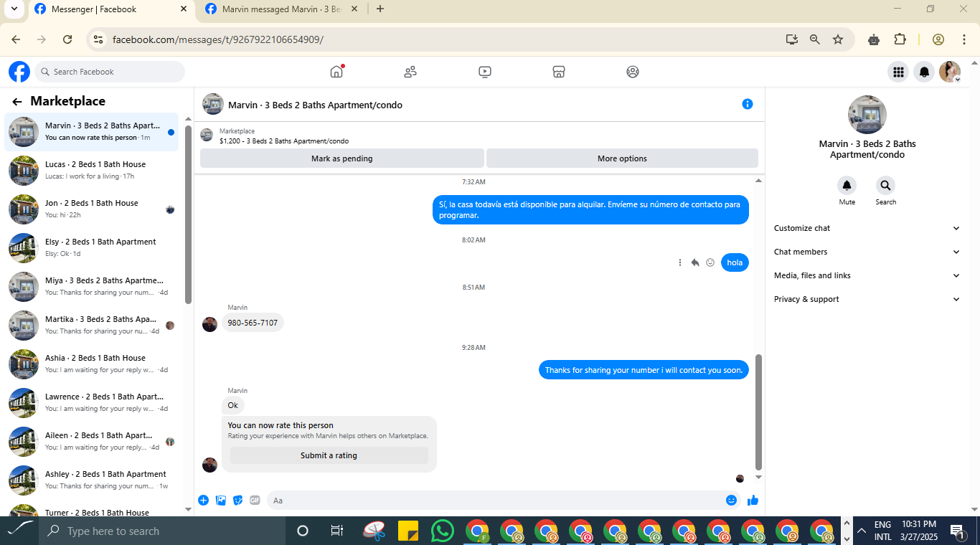Click the message thread scrollbar
Image resolution: width=980 pixels, height=545 pixels.
point(758,411)
